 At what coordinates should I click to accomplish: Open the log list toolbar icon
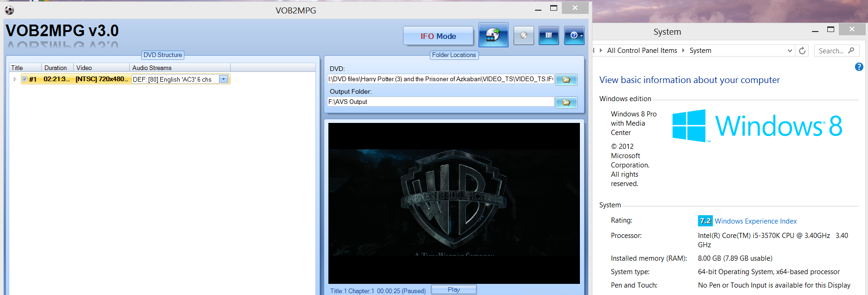(x=549, y=35)
